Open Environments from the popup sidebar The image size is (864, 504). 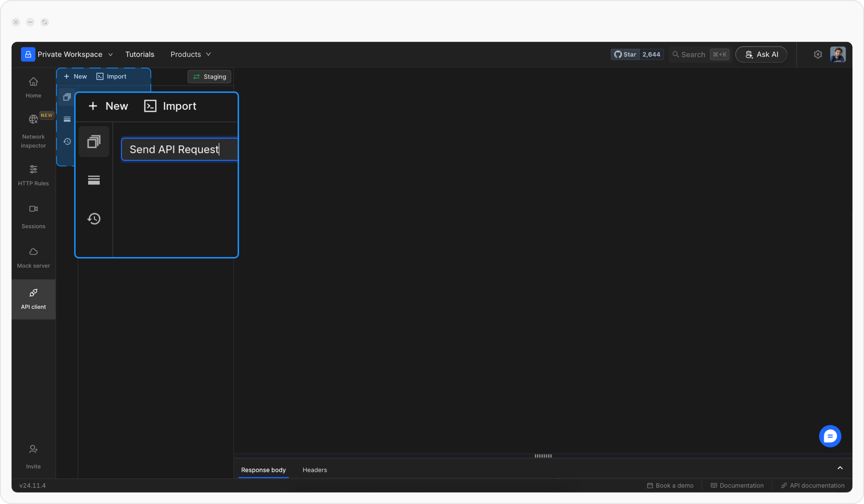[94, 180]
